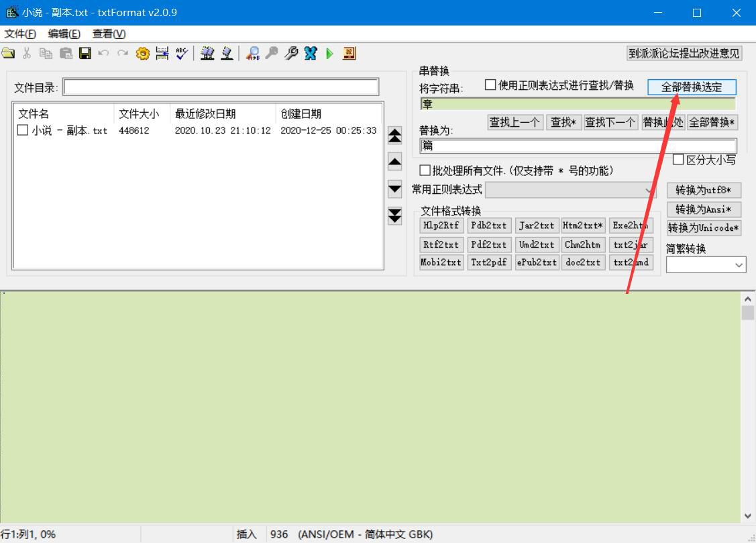Click the copy icon in toolbar
The height and width of the screenshot is (543, 756).
coord(46,53)
